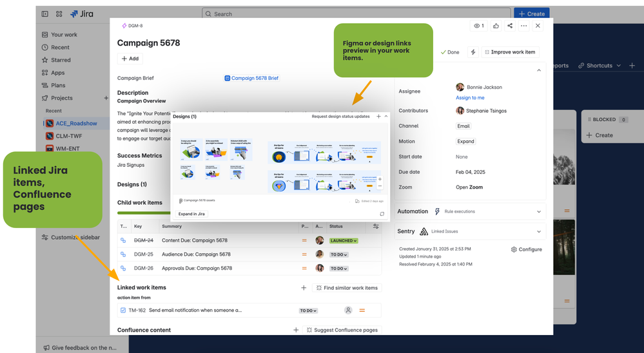The height and width of the screenshot is (353, 644).
Task: Add a linked work item plus icon
Action: [x=304, y=288]
